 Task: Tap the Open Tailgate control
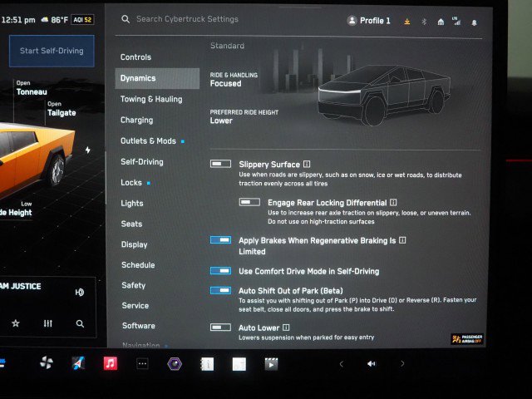[x=62, y=109]
